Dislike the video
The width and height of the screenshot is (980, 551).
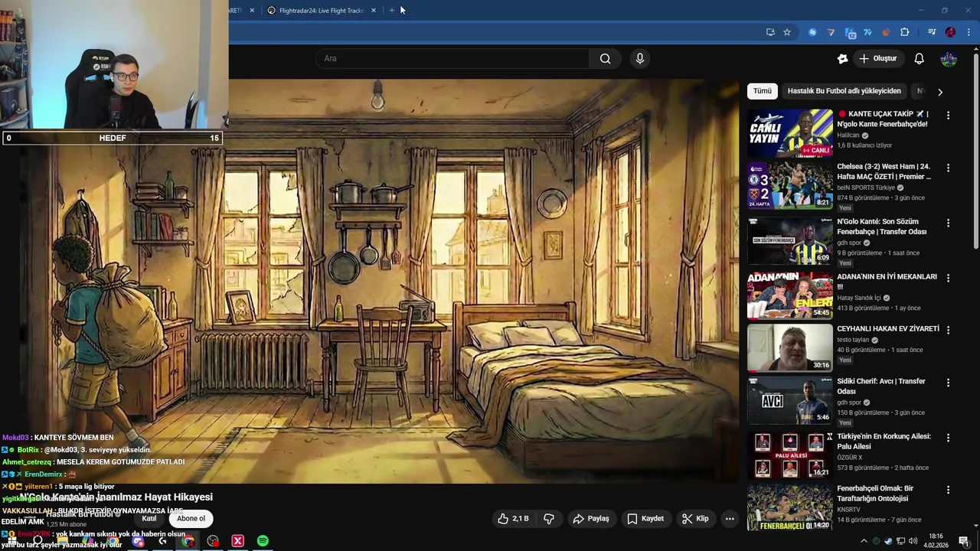pyautogui.click(x=549, y=518)
